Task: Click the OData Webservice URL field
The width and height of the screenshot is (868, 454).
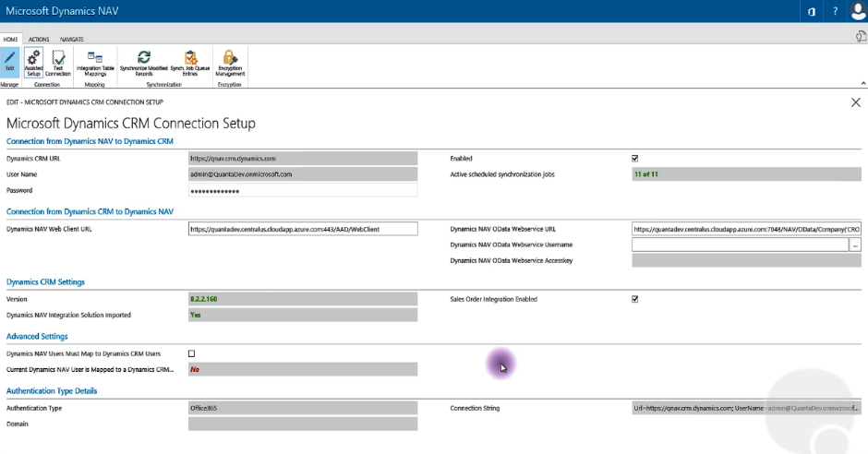Action: tap(746, 229)
